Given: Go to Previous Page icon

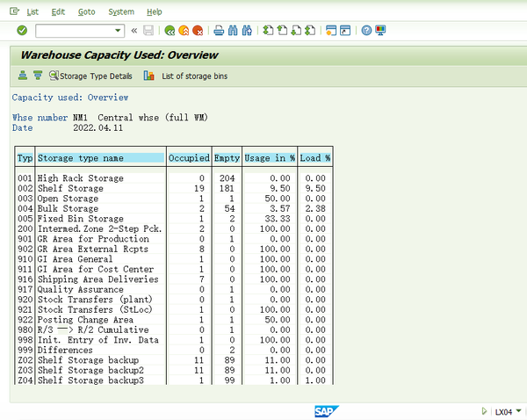Looking at the screenshot, I should (x=282, y=31).
